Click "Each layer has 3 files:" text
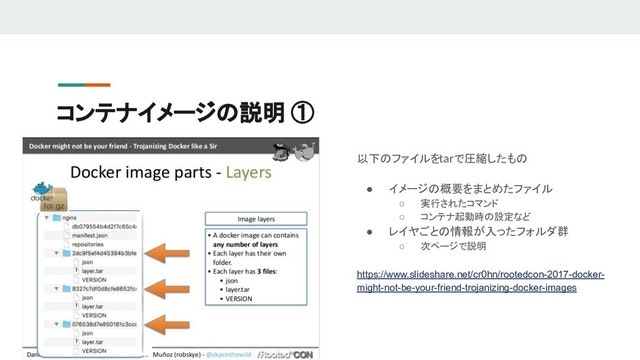 [x=245, y=271]
